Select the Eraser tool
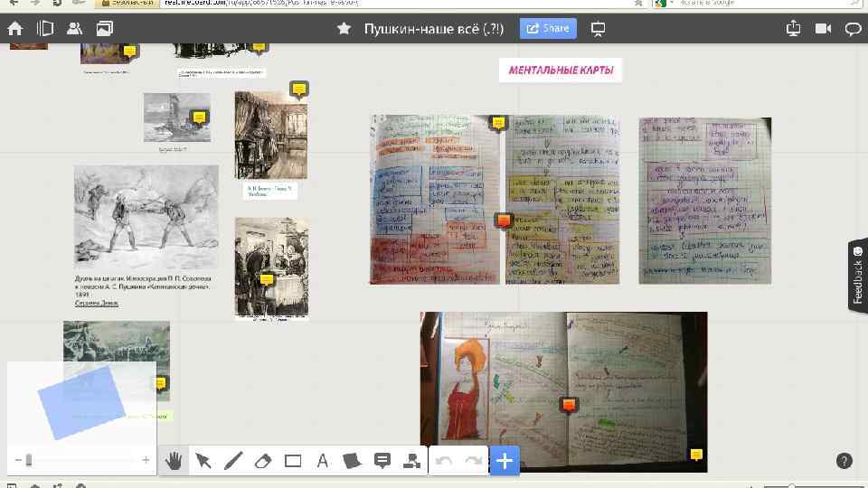 263,460
